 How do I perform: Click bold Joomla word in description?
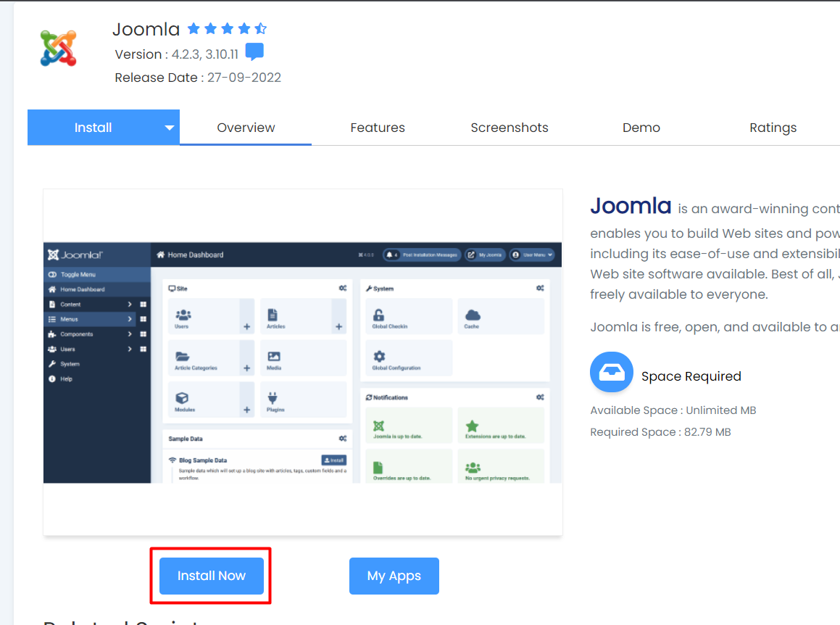click(x=631, y=206)
